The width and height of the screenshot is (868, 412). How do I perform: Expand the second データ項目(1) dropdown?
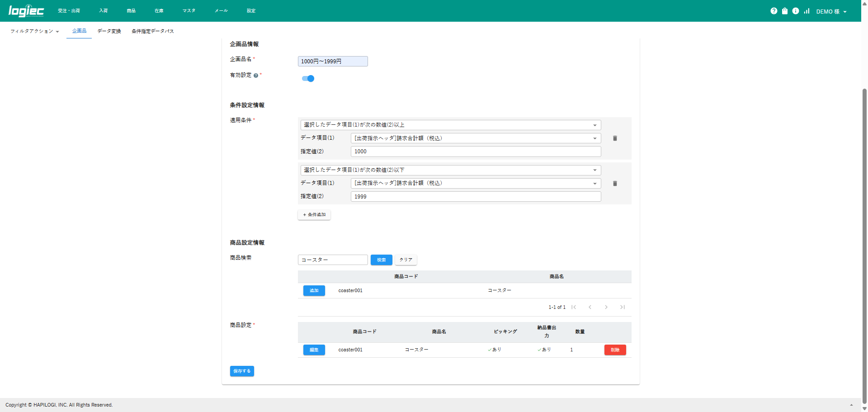coord(476,183)
